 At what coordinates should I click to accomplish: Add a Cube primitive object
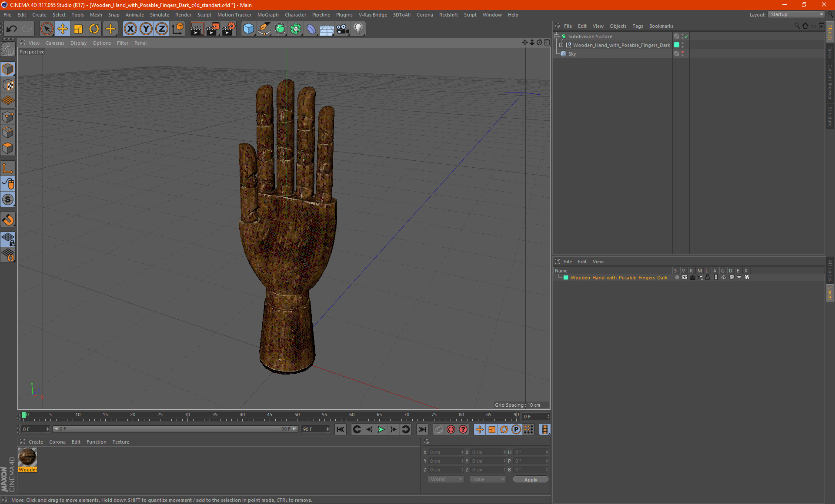pos(248,29)
